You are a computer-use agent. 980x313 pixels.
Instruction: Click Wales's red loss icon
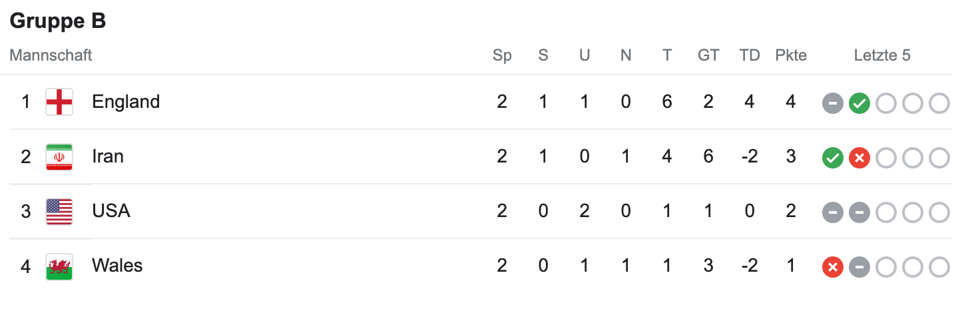pos(833,267)
